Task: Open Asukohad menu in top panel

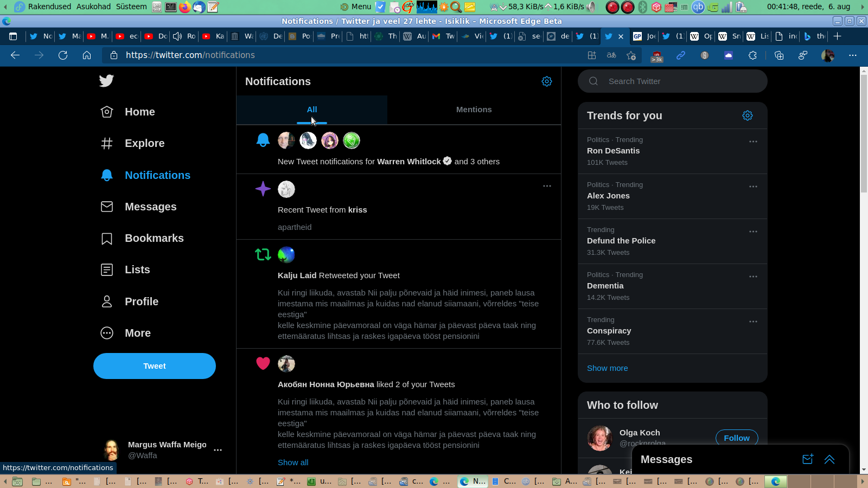Action: [x=94, y=7]
